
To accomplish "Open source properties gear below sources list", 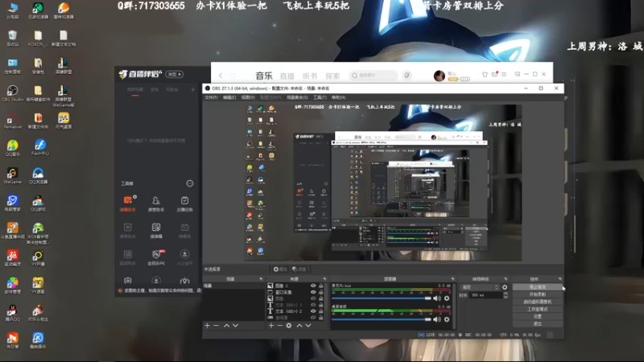I will click(x=289, y=326).
